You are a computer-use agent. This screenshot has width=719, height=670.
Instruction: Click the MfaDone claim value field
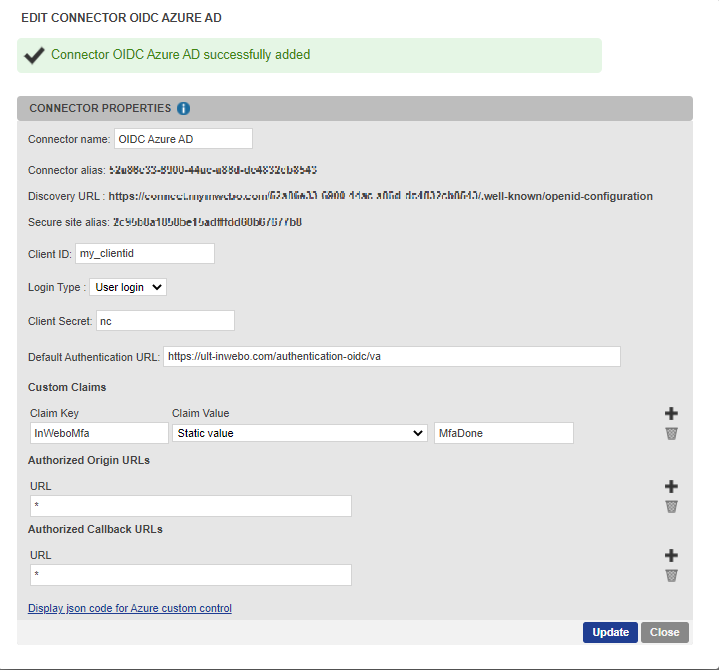click(x=504, y=433)
